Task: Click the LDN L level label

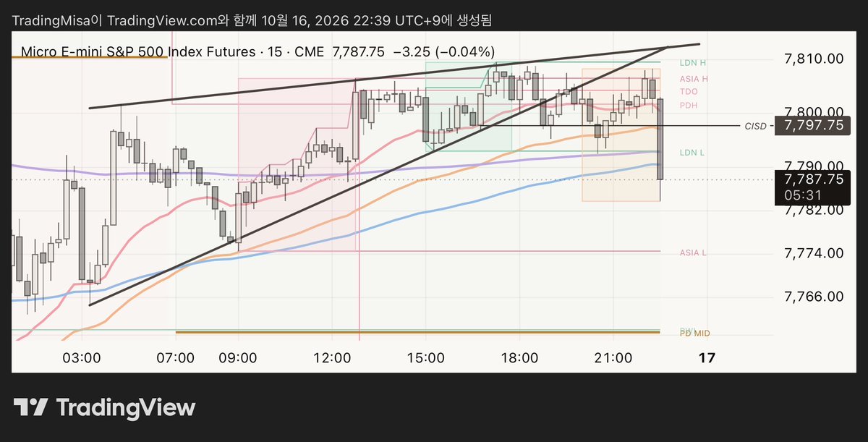Action: pos(692,153)
